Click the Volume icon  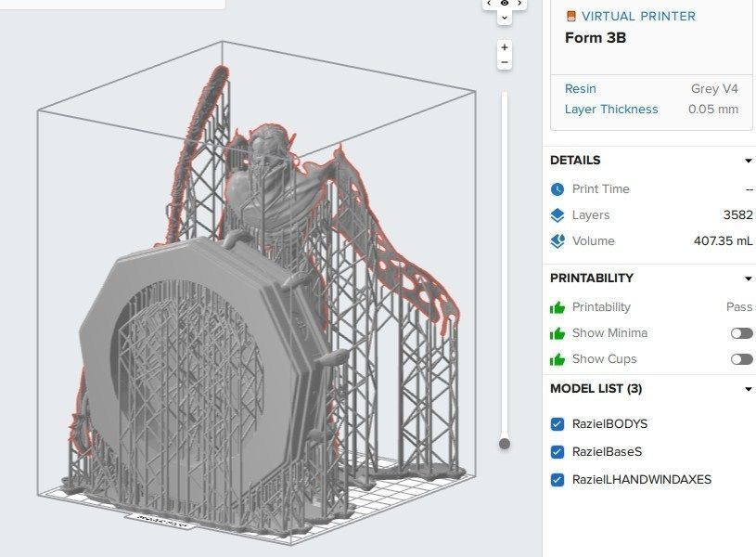557,240
